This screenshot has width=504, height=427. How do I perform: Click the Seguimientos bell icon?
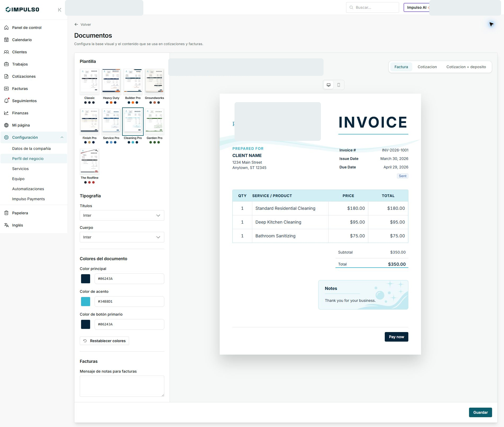(6, 101)
